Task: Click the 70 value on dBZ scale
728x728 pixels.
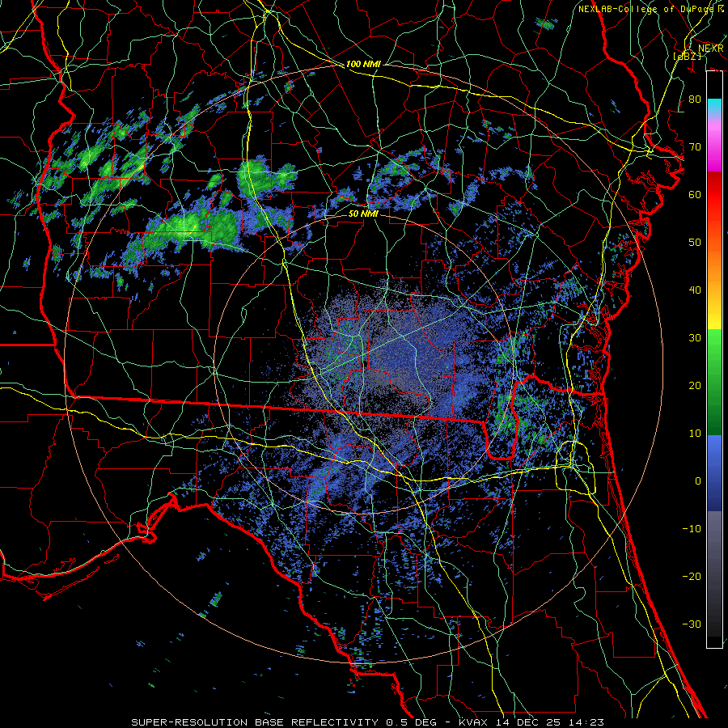Action: tap(695, 146)
